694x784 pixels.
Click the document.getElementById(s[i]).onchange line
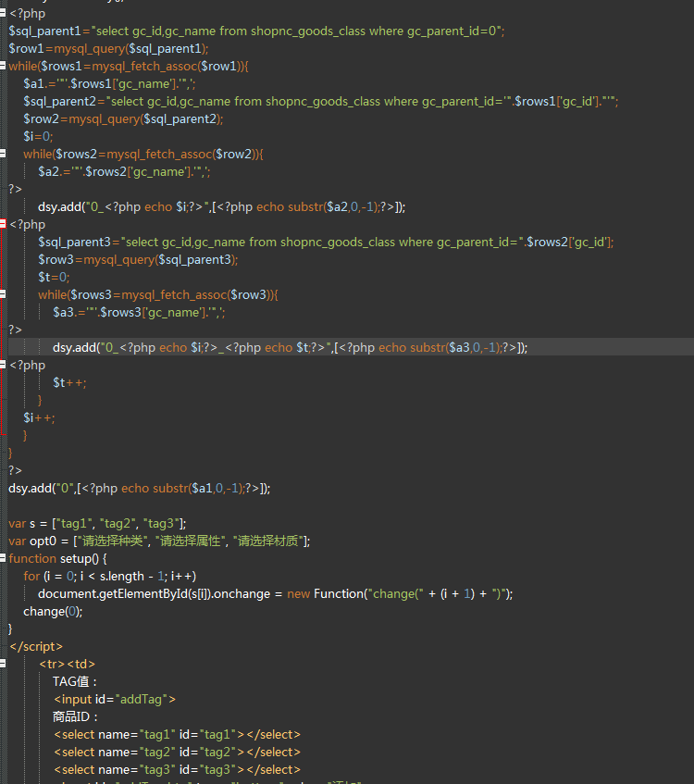pos(276,594)
